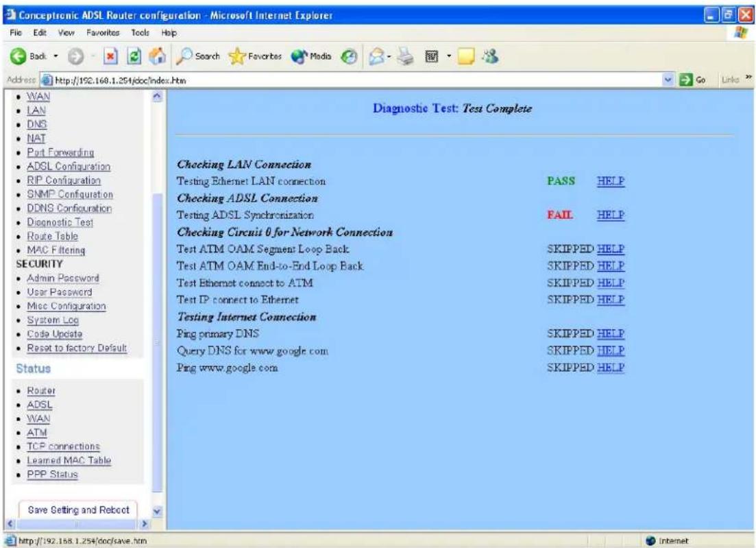Open the Admin Password link
The image size is (756, 548).
point(62,278)
